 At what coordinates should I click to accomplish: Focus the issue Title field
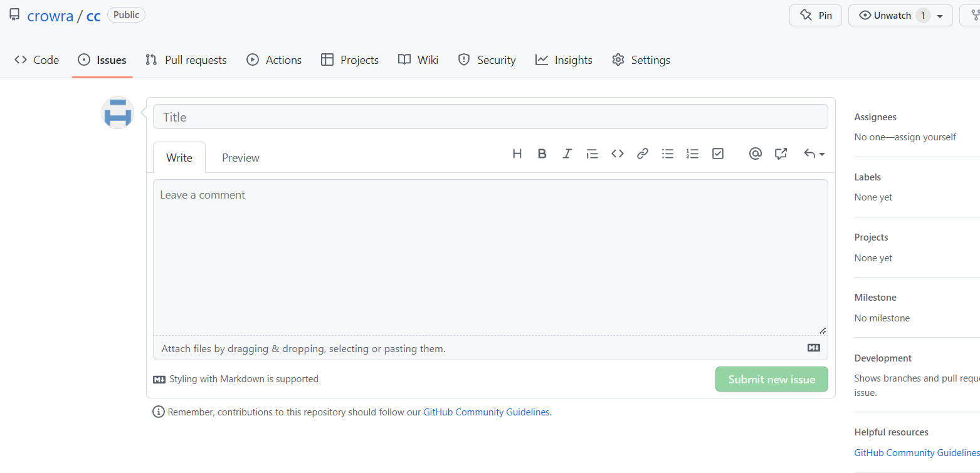(x=490, y=117)
